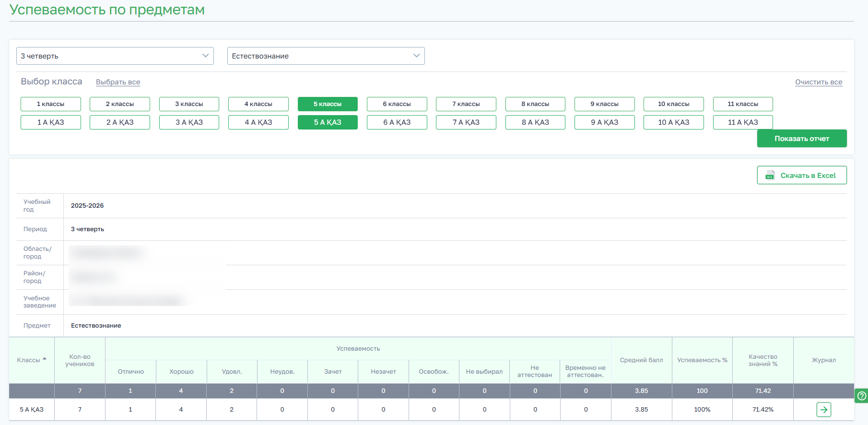
Task: Select the 3 классы grade button
Action: coord(189,104)
